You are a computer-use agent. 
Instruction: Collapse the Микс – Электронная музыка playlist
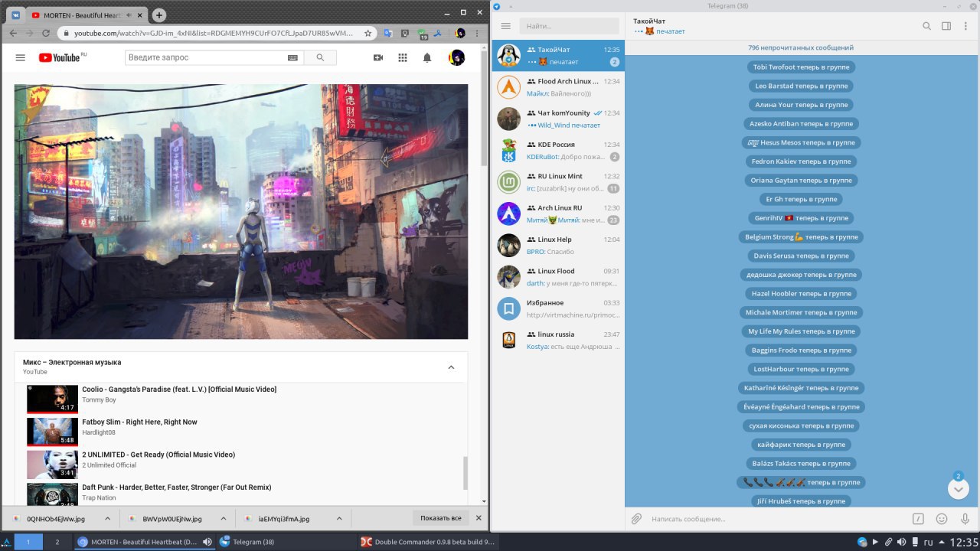[451, 367]
